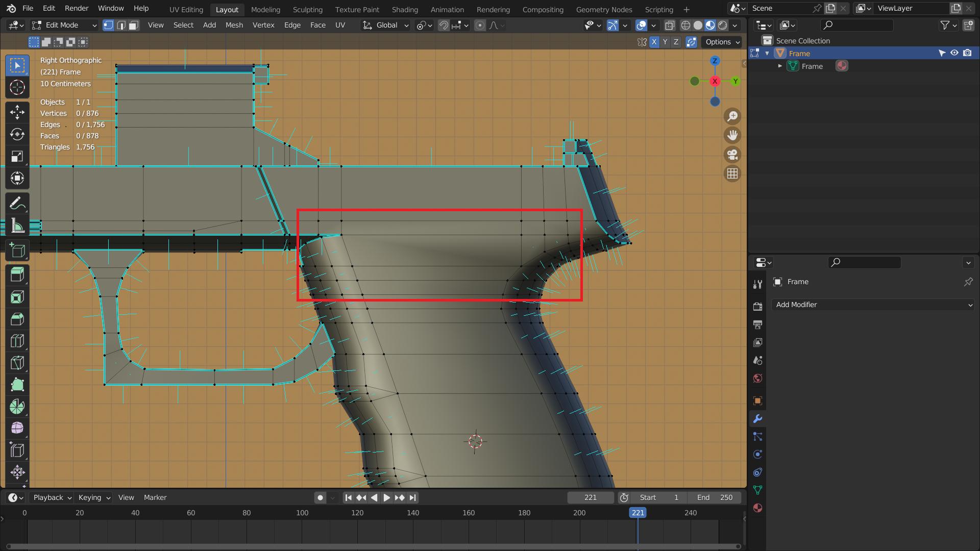Screen dimensions: 980x551
Task: Open Global transform orientation dropdown
Action: tap(385, 25)
